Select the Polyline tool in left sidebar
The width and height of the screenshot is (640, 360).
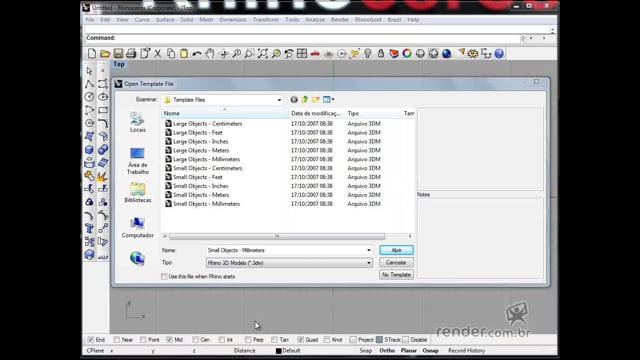89,84
